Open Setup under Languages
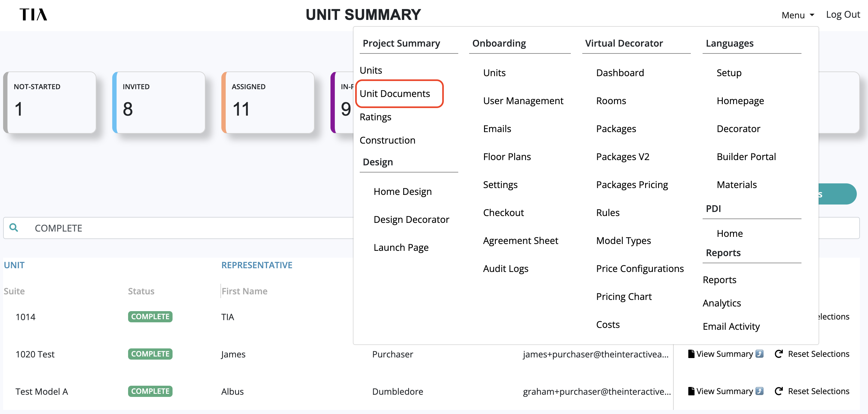Viewport: 868px width, 414px height. point(729,73)
